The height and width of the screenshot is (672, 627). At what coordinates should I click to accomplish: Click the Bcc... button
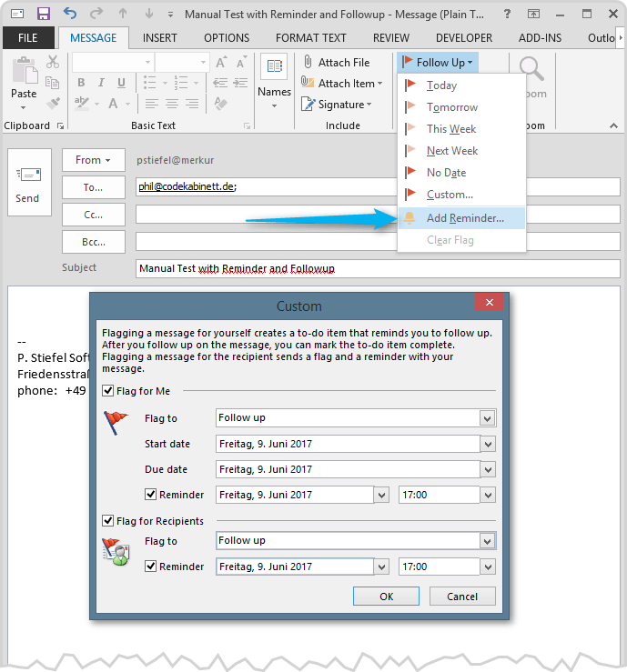tap(94, 242)
